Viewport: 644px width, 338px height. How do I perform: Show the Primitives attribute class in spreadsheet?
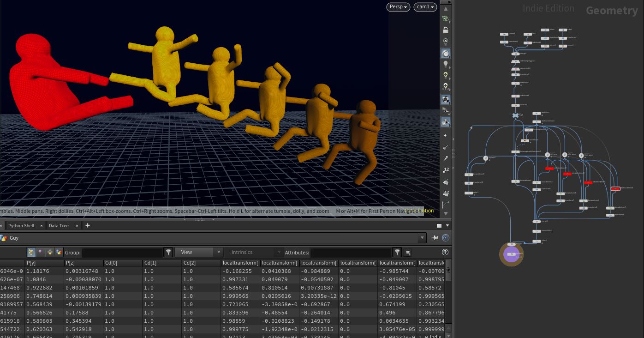tap(50, 252)
